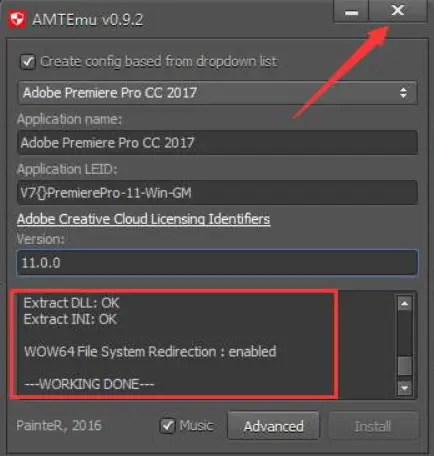Click the log scrollbar up arrow
434x456 pixels.
(405, 303)
